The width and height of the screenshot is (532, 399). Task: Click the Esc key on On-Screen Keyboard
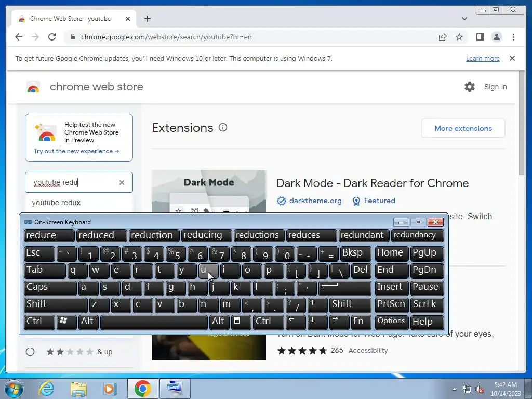point(39,254)
